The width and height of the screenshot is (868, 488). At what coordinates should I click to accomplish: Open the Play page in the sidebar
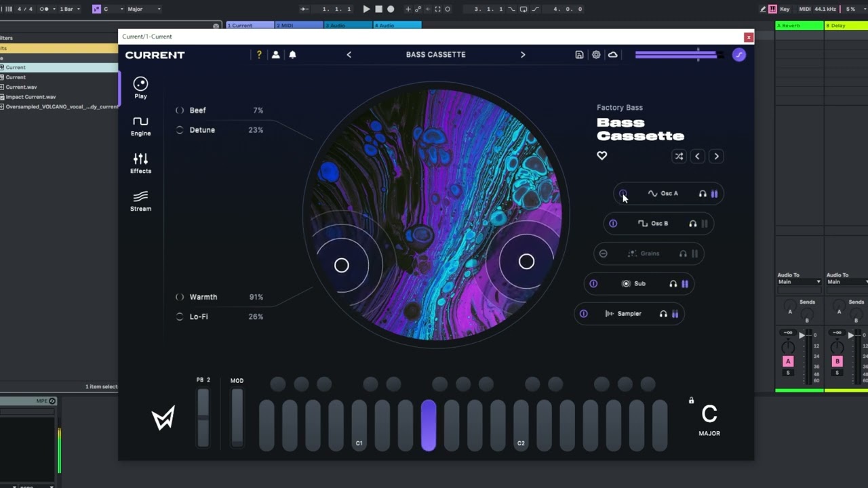click(x=140, y=88)
